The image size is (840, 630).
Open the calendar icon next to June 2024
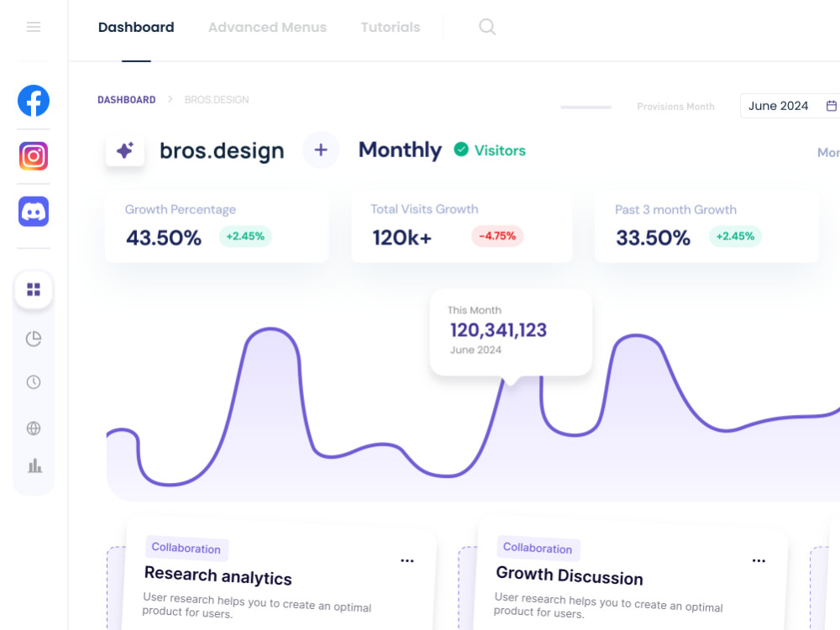coord(831,106)
